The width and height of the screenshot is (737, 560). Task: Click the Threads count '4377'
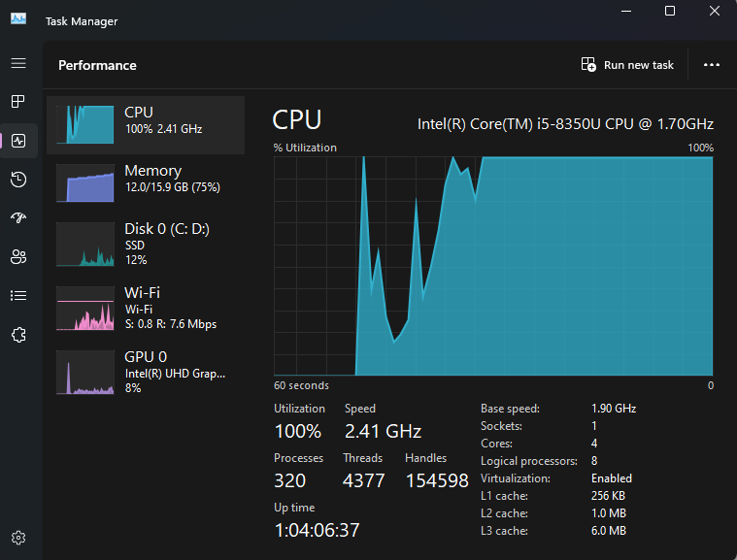pyautogui.click(x=364, y=480)
